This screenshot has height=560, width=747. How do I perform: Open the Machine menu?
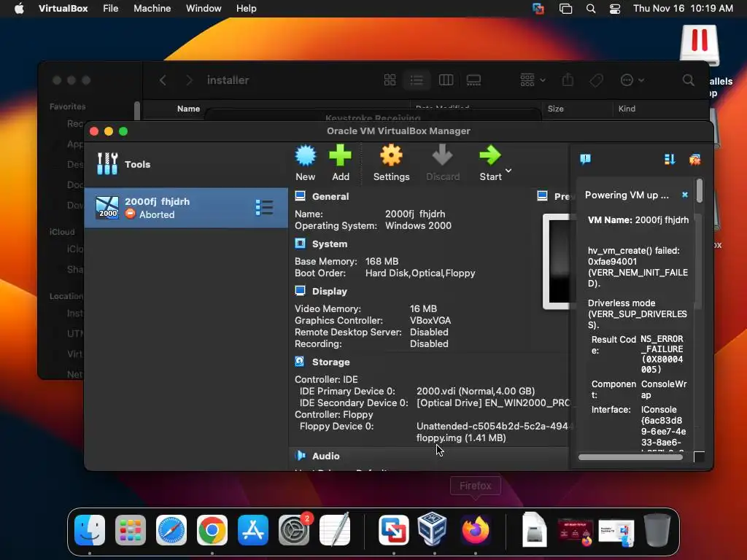click(152, 8)
